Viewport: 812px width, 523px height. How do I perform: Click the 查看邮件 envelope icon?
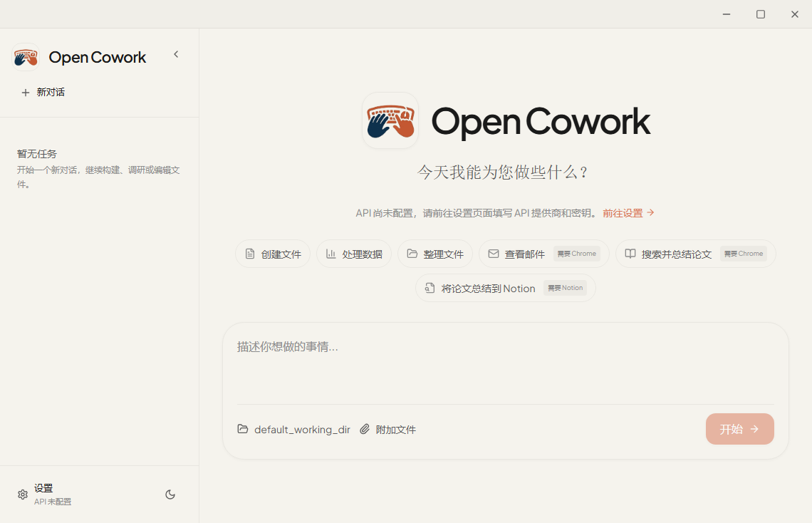[494, 254]
